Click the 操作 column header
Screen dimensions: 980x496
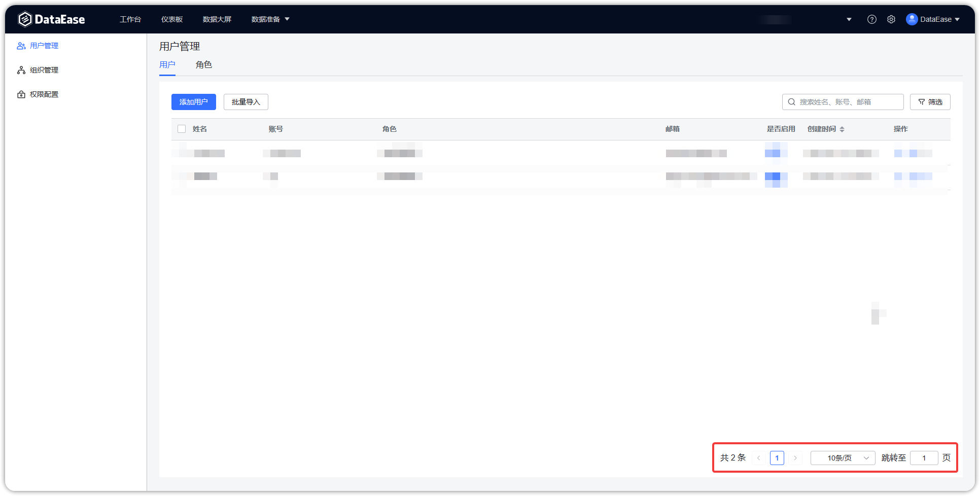[x=901, y=129]
